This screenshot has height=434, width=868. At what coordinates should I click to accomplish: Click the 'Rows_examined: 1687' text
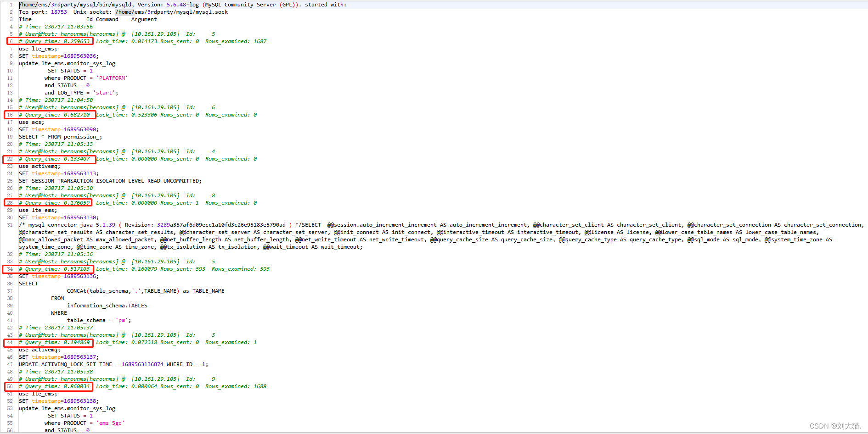pos(236,41)
